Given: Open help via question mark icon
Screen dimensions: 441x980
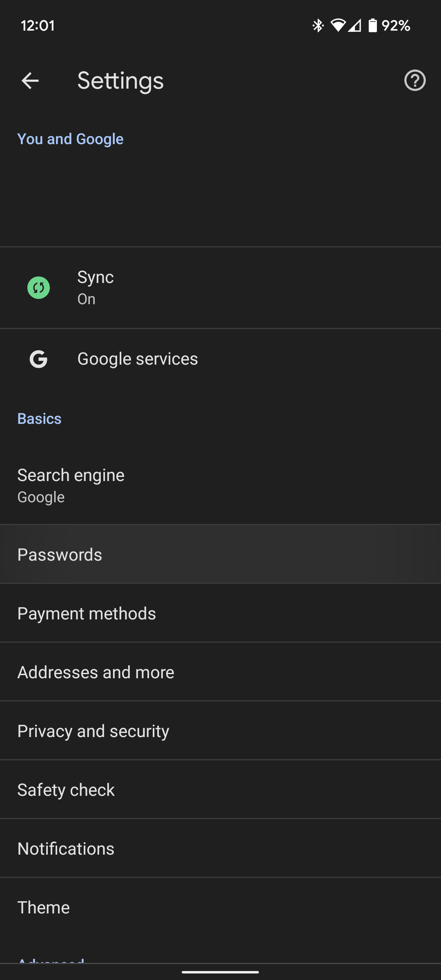Looking at the screenshot, I should pos(415,80).
